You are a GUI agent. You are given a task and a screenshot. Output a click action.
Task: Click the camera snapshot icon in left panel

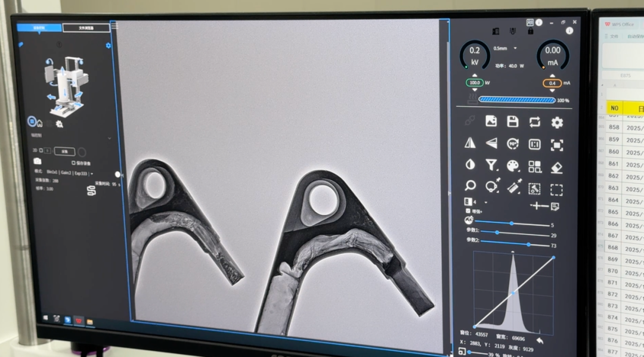pos(38,162)
